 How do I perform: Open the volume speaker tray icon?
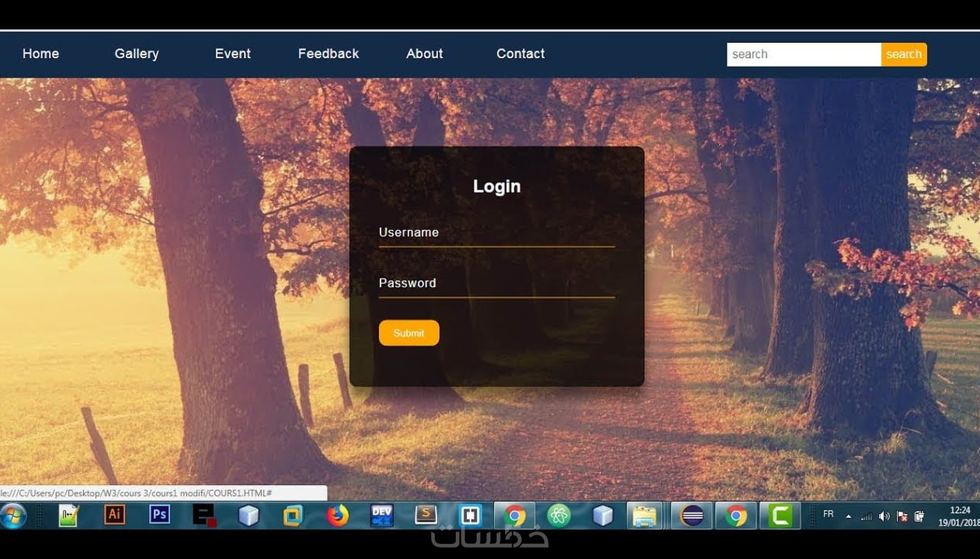tap(884, 516)
